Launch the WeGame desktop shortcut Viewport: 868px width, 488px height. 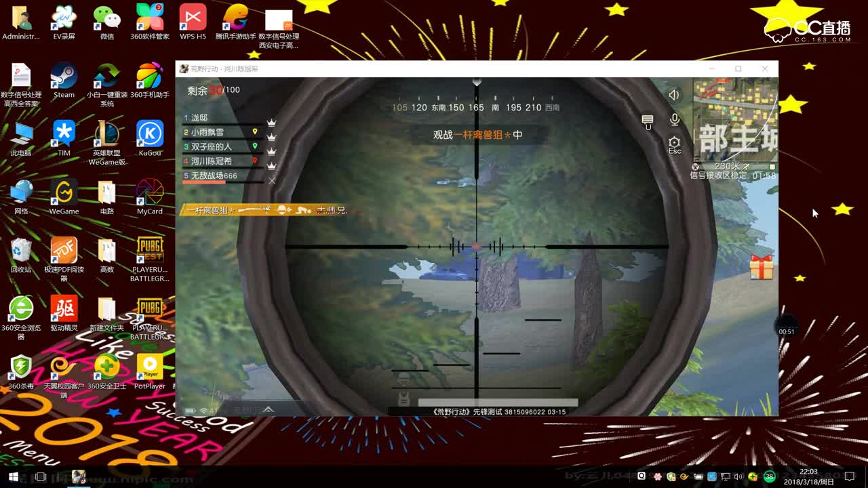point(64,198)
